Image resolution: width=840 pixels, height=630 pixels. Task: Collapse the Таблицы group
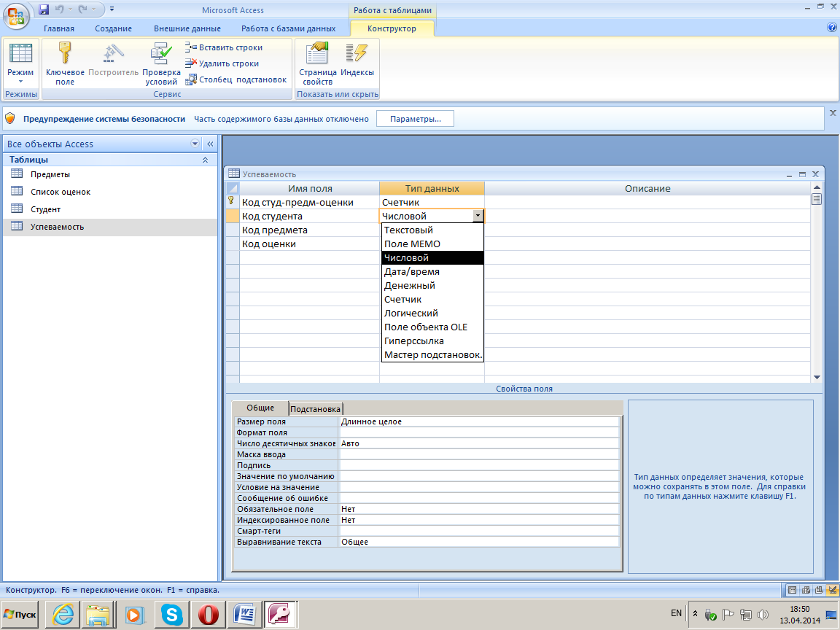[x=205, y=160]
